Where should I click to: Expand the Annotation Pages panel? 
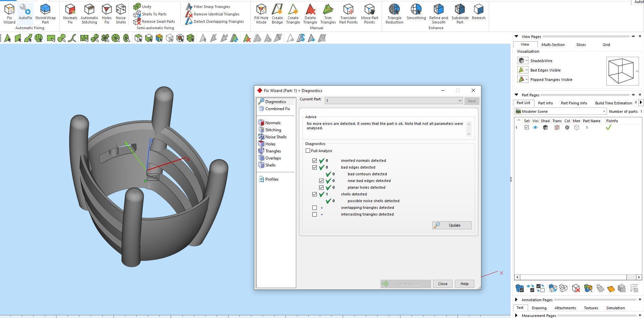pyautogui.click(x=516, y=300)
